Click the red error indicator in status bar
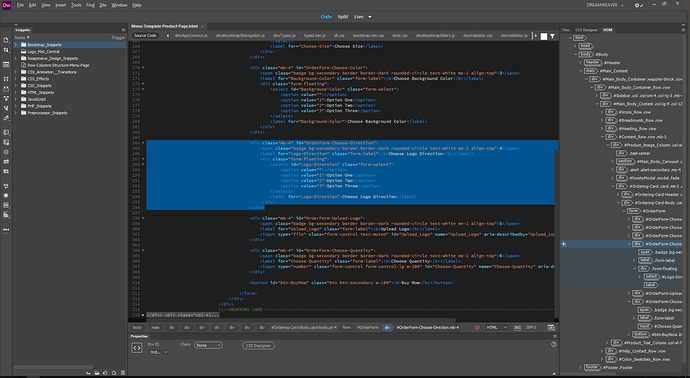The height and width of the screenshot is (378, 690). [477, 327]
